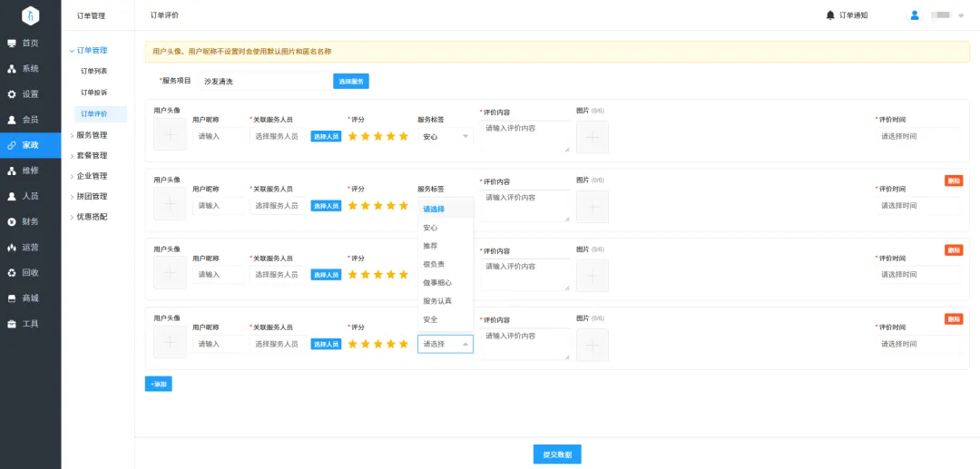Expand the 企业管理 menu group
The image size is (980, 469).
(88, 176)
